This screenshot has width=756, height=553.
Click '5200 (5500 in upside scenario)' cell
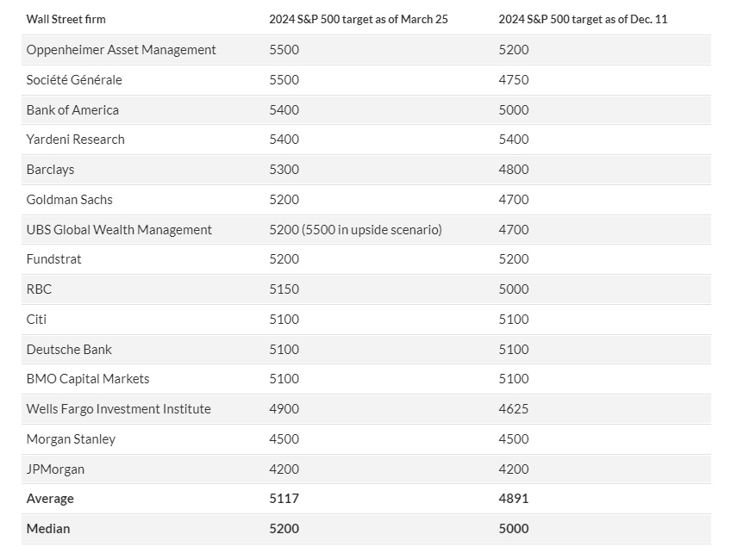tap(355, 230)
